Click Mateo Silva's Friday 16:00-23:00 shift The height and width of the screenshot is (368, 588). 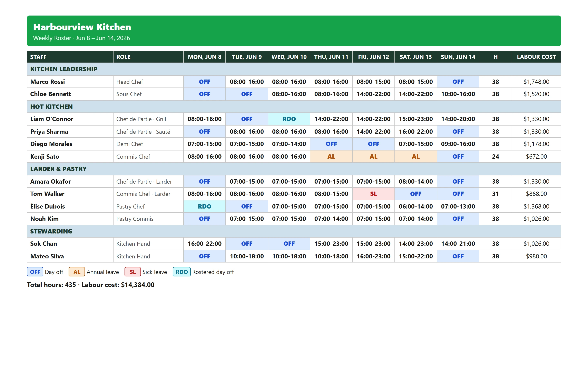373,256
